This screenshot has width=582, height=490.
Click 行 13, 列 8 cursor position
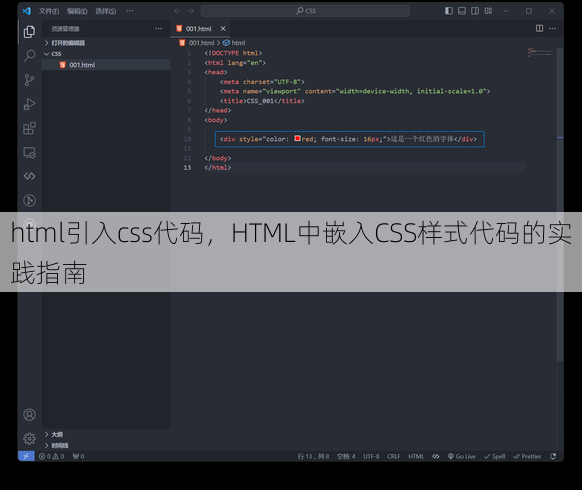point(313,456)
